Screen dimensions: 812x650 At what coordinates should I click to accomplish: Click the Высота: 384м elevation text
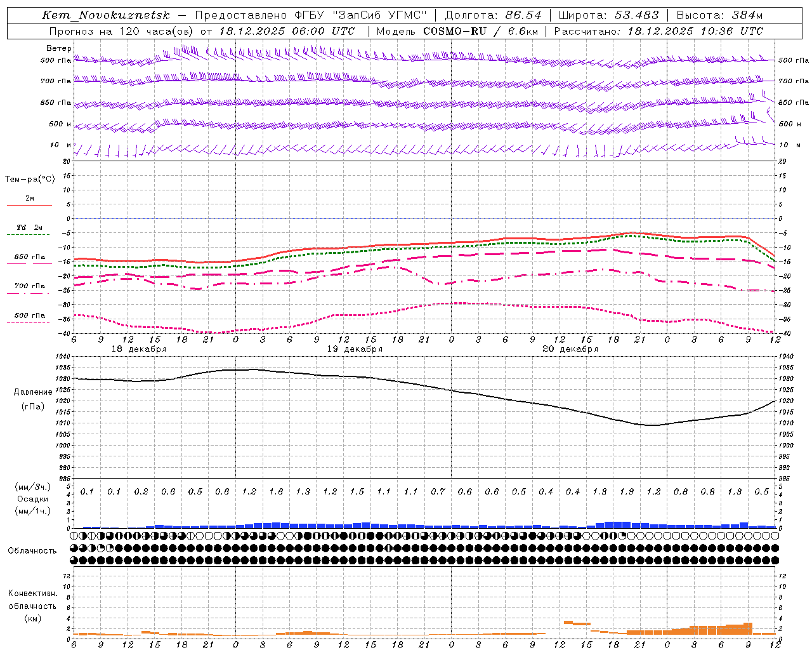coord(720,15)
